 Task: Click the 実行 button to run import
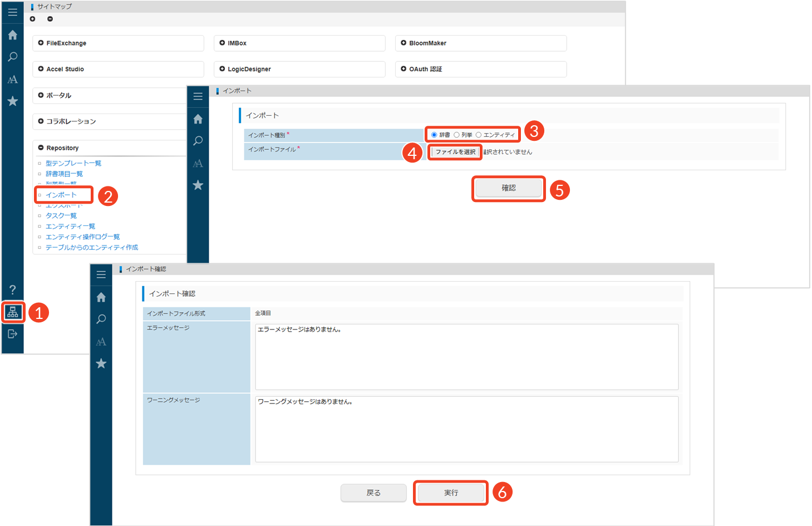point(451,493)
